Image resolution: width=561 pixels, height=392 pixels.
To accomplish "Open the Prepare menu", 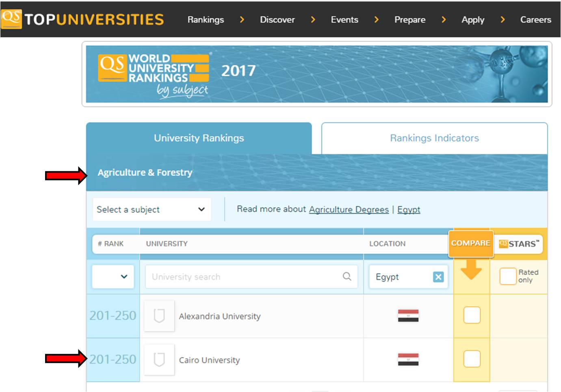I will click(410, 19).
